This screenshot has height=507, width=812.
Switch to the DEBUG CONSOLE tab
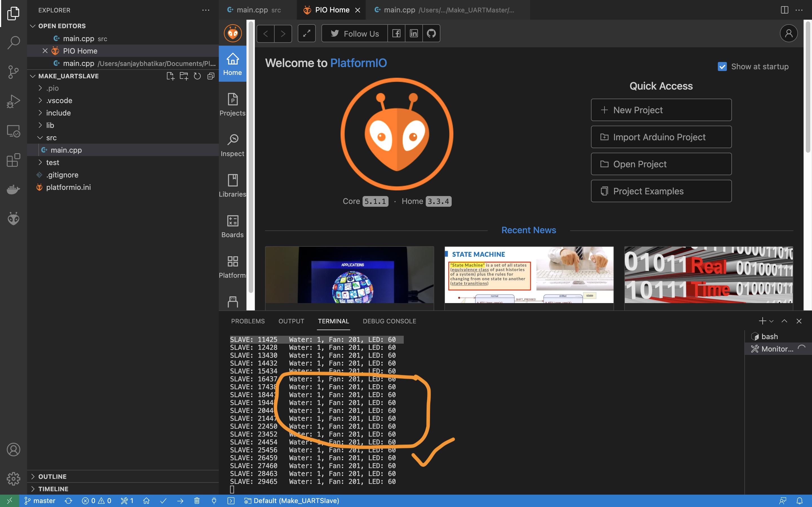pyautogui.click(x=389, y=321)
